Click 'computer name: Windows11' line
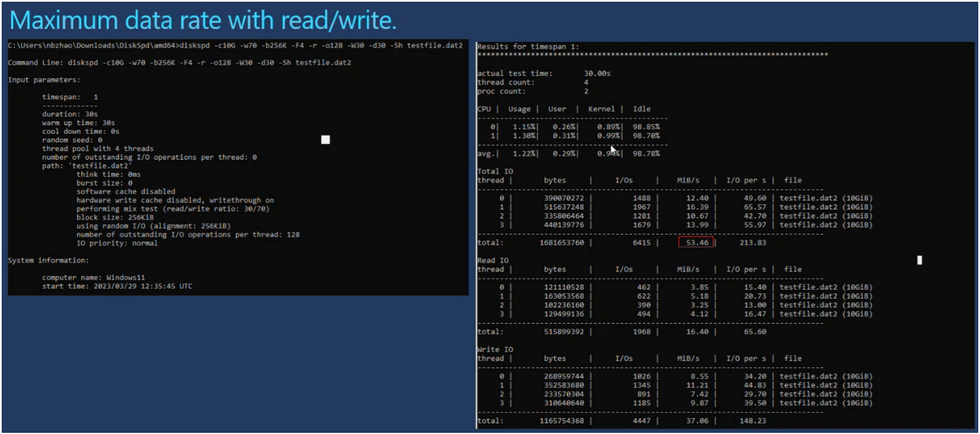 pyautogui.click(x=93, y=278)
